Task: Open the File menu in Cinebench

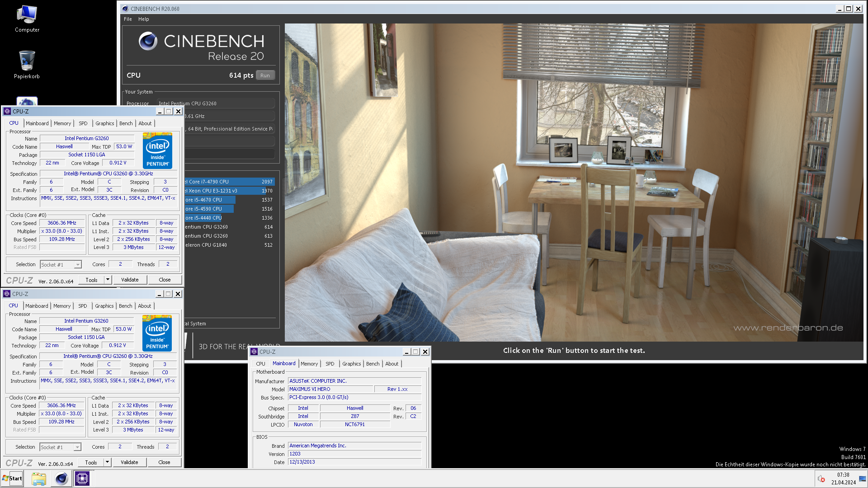Action: pyautogui.click(x=128, y=19)
